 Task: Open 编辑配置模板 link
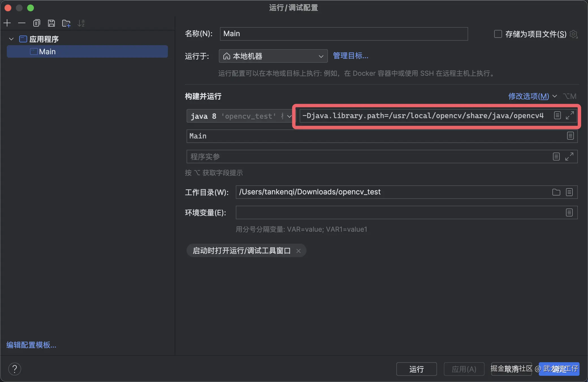point(31,345)
